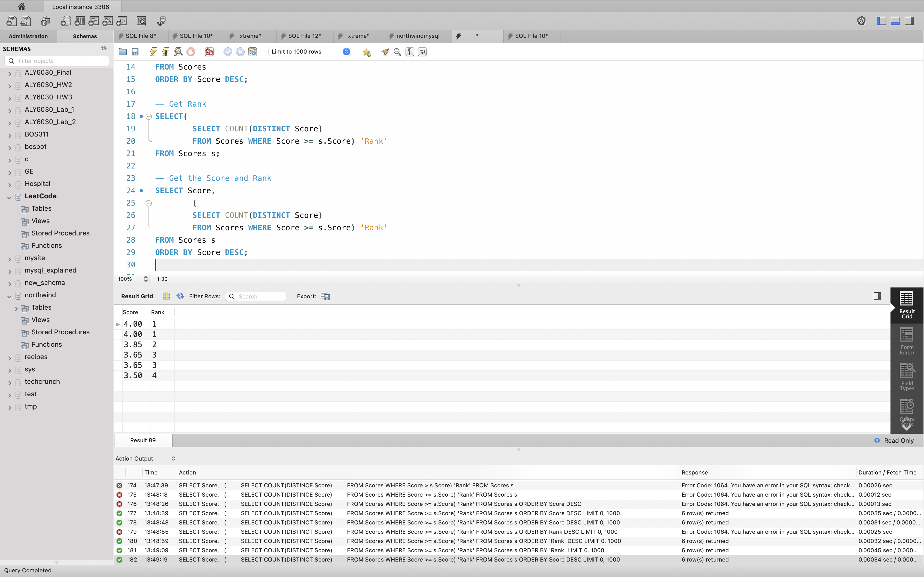Toggle the right secondary sidebar visibility
924x577 pixels.
click(910, 21)
